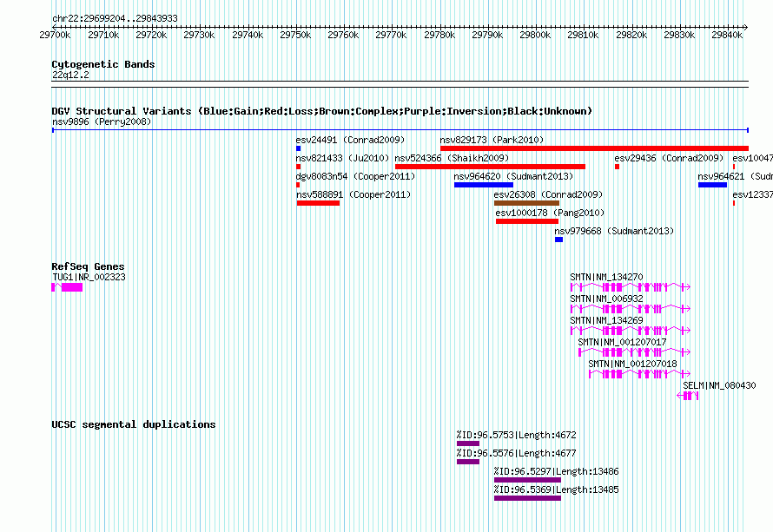The height and width of the screenshot is (532, 773).
Task: Click the nsv964620 (Sudmant2013) blue bar
Action: [x=484, y=185]
